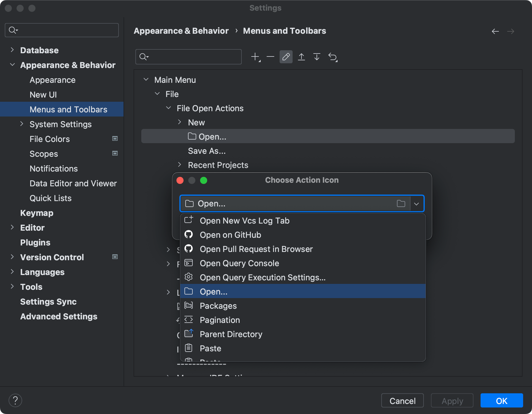Image resolution: width=532 pixels, height=414 pixels.
Task: Expand the Database settings section
Action: point(12,50)
